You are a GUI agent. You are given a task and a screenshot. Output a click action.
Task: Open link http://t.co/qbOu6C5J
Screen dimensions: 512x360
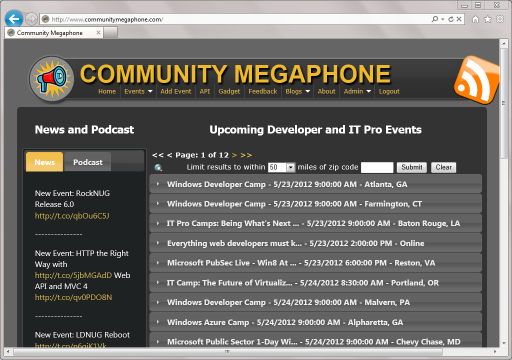click(72, 216)
